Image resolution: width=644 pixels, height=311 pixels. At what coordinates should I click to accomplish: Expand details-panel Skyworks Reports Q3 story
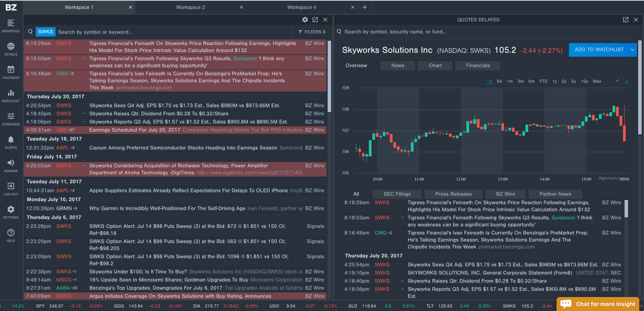point(402,289)
